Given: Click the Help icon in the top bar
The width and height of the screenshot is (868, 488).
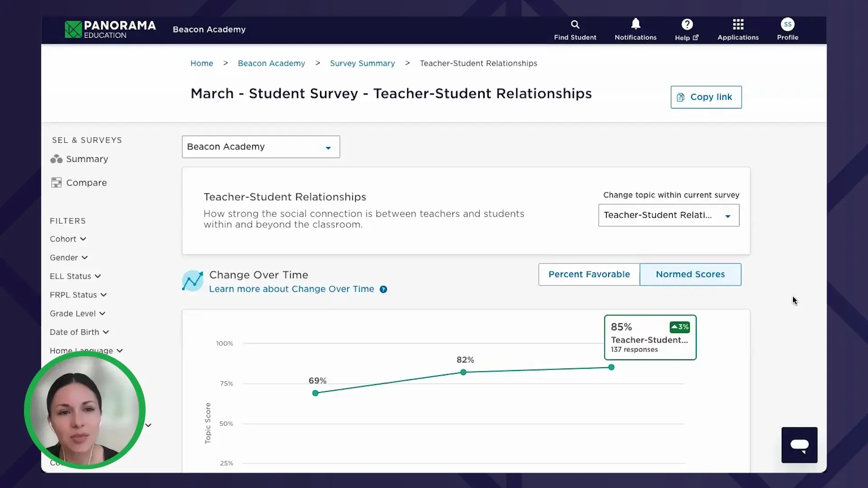Looking at the screenshot, I should [x=686, y=24].
